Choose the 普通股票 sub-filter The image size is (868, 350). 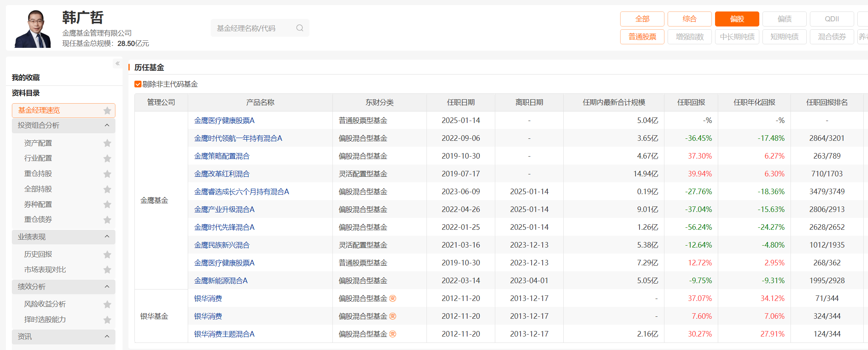[x=642, y=37]
